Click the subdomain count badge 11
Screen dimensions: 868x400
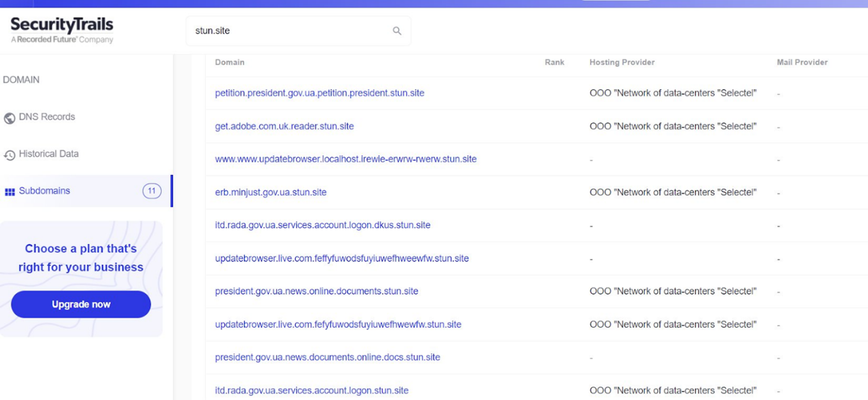pyautogui.click(x=152, y=191)
